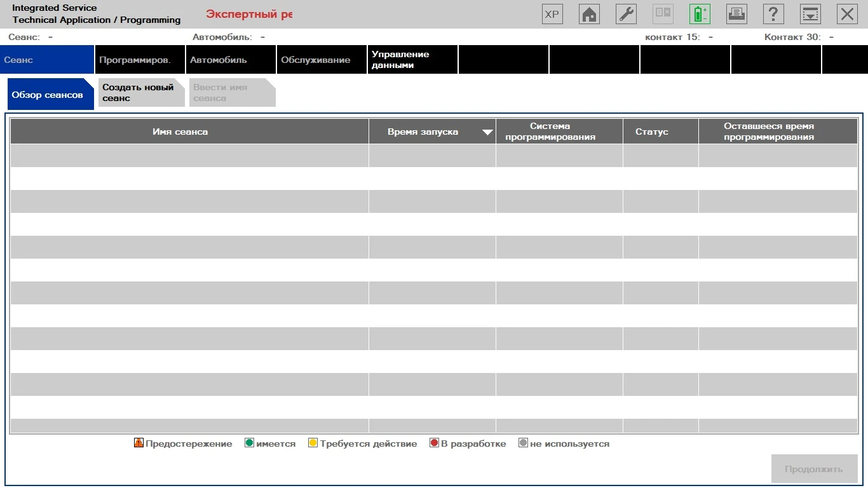Screen dimensions: 868x488
Task: Click the контакт 15 status label
Action: click(672, 37)
